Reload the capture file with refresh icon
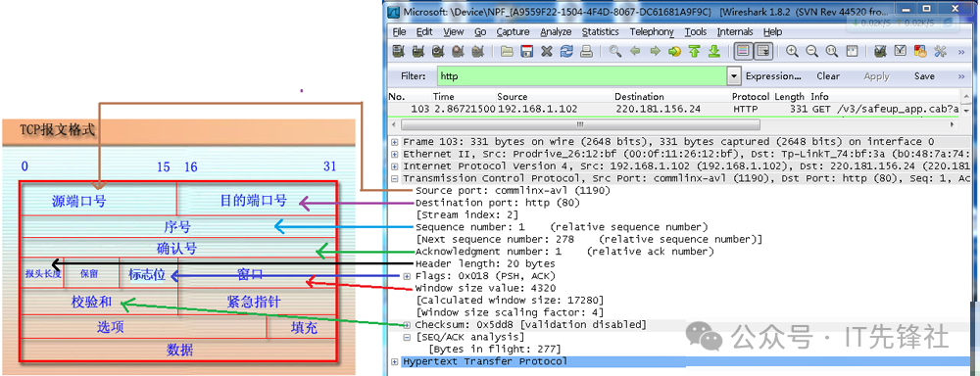Screen dimensions: 980x376 click(x=566, y=52)
